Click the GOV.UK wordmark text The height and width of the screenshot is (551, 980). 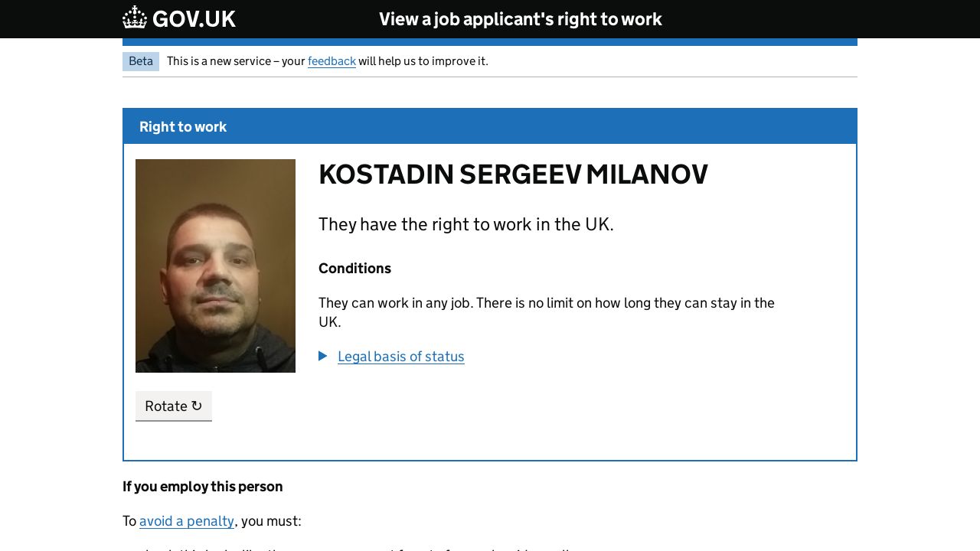[194, 19]
